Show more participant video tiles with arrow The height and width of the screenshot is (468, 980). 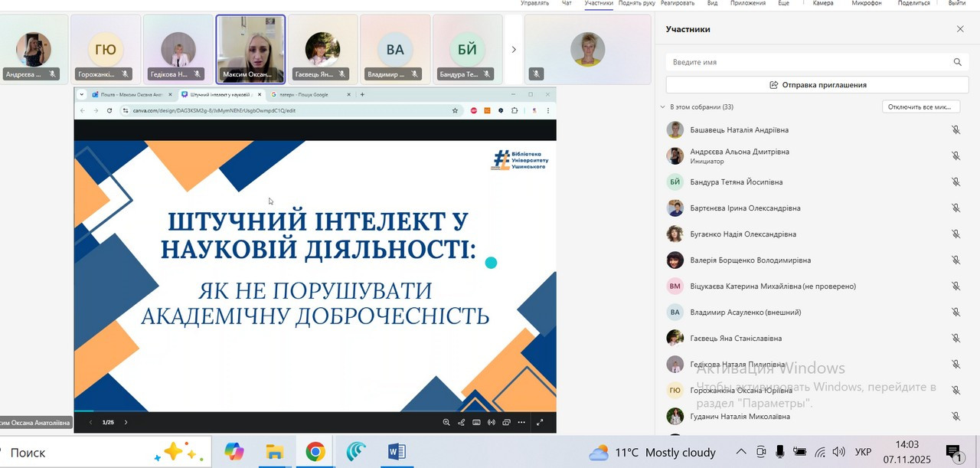(x=514, y=50)
